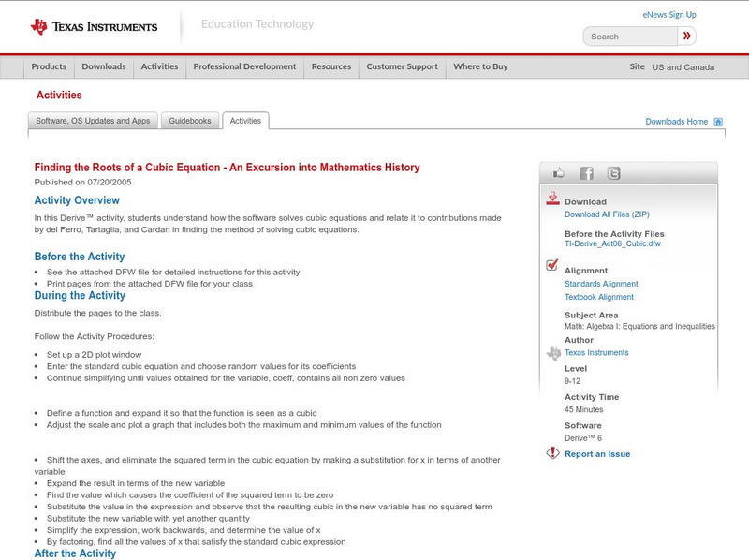This screenshot has height=560, width=749.
Task: Click the Math: Algebra I subject area text
Action: [x=639, y=326]
